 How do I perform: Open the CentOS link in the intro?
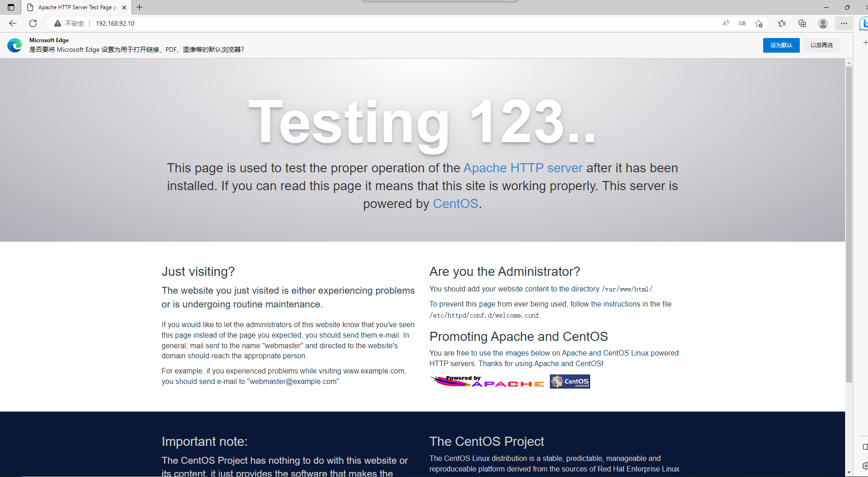tap(456, 204)
